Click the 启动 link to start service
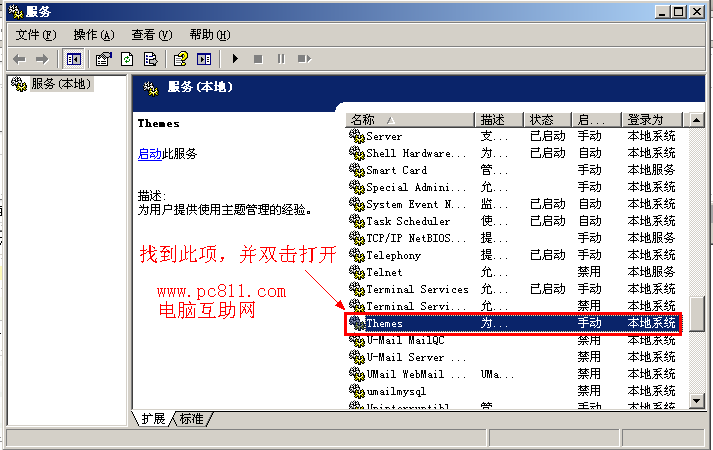The width and height of the screenshot is (713, 450). pyautogui.click(x=150, y=154)
